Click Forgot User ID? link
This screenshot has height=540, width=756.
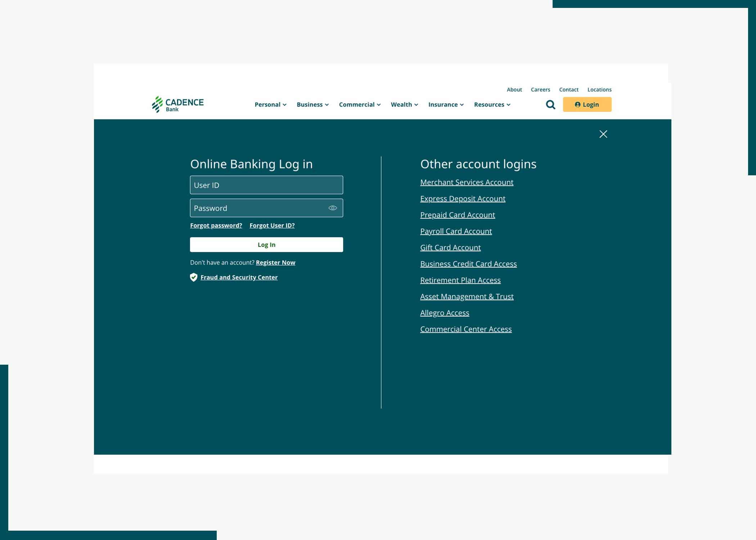tap(272, 225)
